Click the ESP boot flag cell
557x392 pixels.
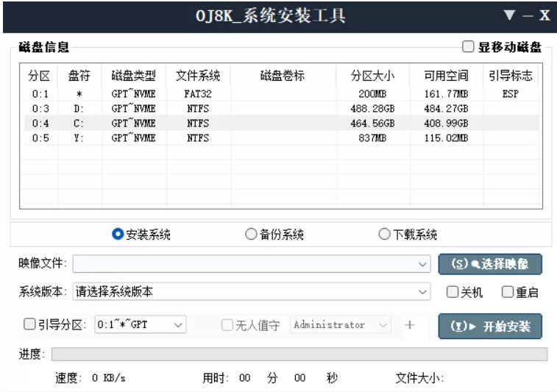coord(511,93)
